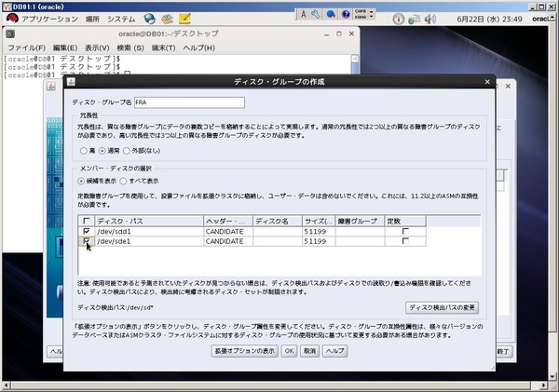Click the 障害グループ column header
This screenshot has width=559, height=392.
click(360, 222)
